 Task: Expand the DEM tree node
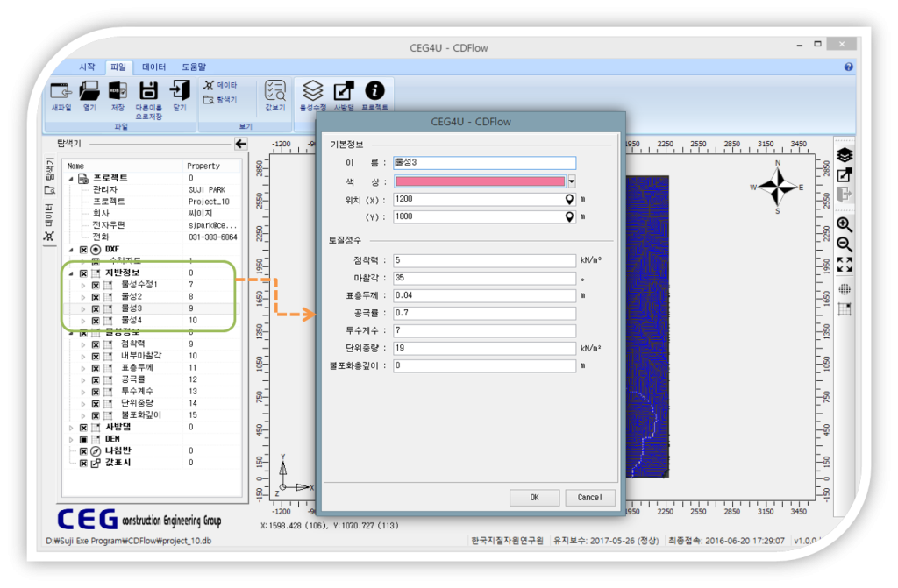pos(72,439)
